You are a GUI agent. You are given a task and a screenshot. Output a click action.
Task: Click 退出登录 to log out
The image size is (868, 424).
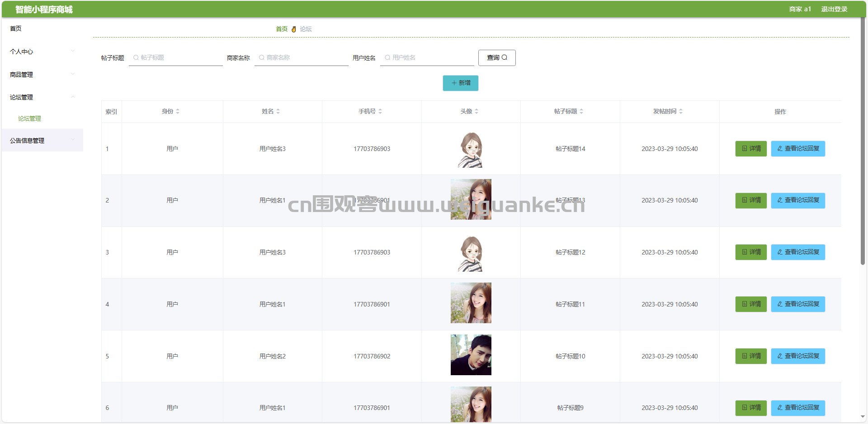coord(834,9)
